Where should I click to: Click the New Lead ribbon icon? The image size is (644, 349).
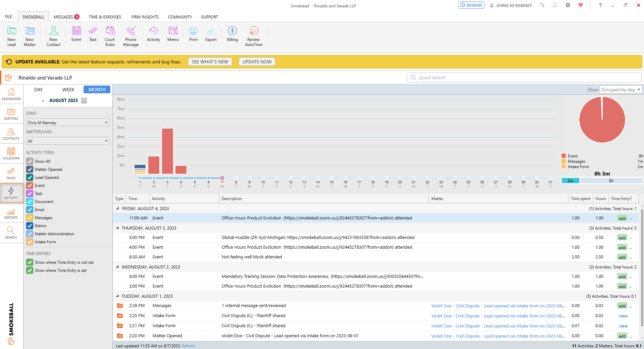(x=11, y=36)
